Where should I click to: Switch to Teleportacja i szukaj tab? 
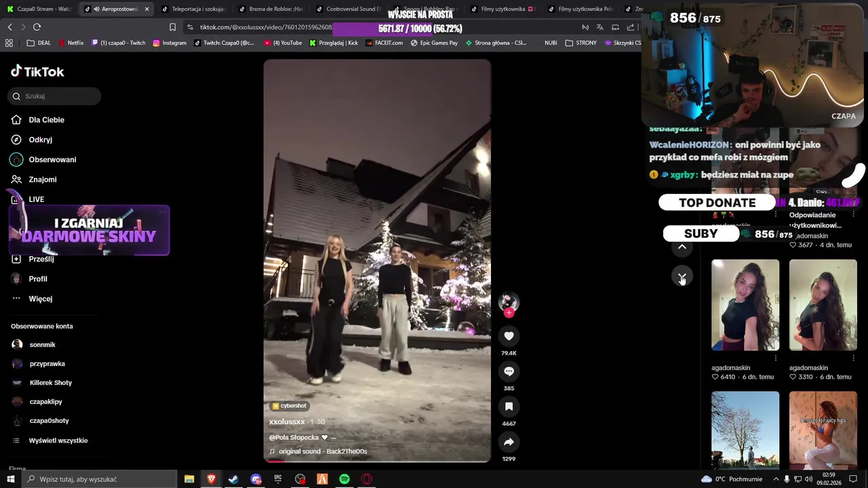(193, 9)
